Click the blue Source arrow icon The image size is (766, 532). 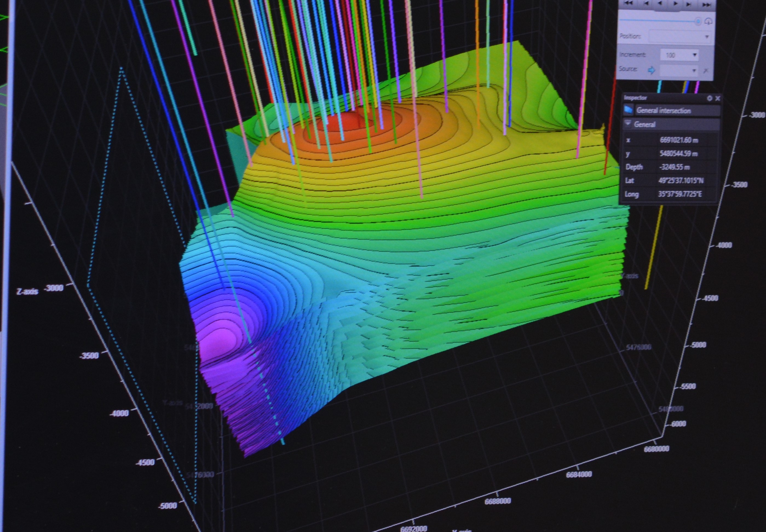click(x=651, y=70)
